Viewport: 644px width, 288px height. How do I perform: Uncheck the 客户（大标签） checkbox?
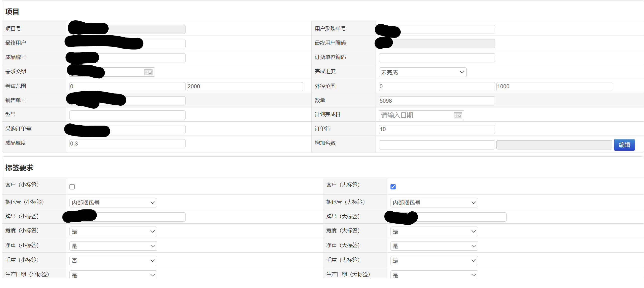(x=393, y=187)
